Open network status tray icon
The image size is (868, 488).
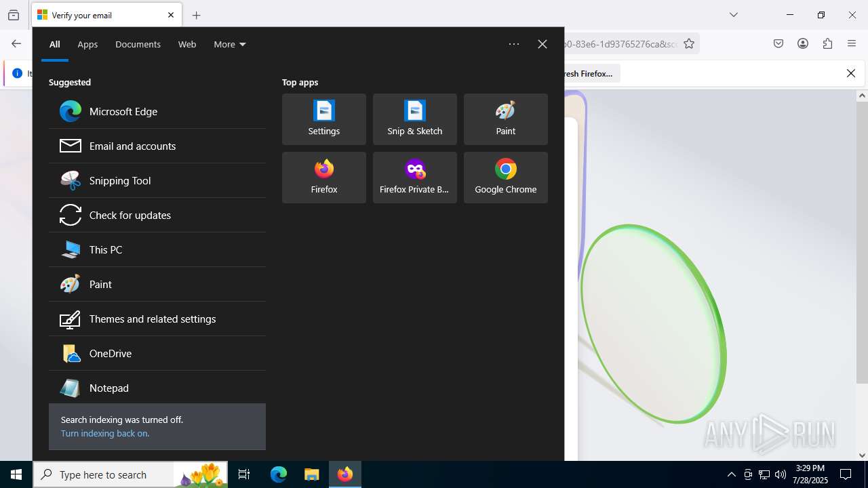coord(764,474)
